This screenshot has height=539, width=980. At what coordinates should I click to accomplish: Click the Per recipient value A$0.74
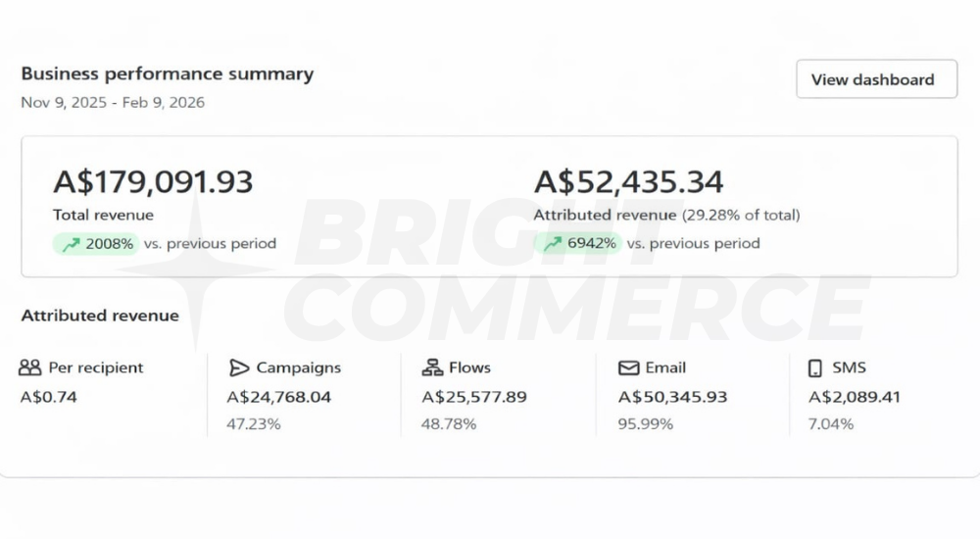[x=49, y=397]
